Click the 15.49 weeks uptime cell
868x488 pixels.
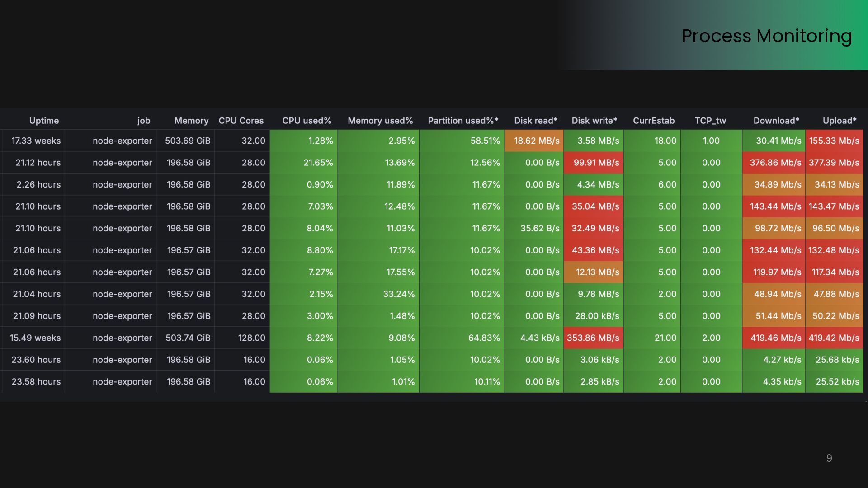(x=35, y=338)
